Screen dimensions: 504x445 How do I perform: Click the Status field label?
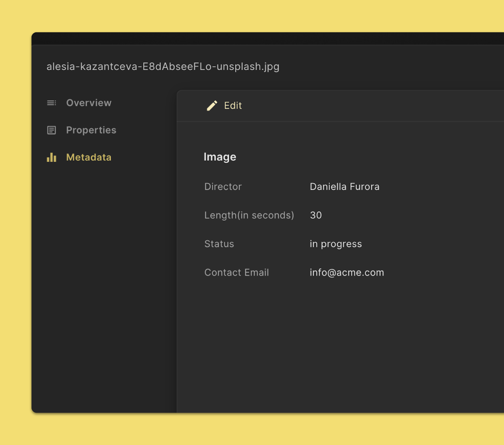[219, 244]
